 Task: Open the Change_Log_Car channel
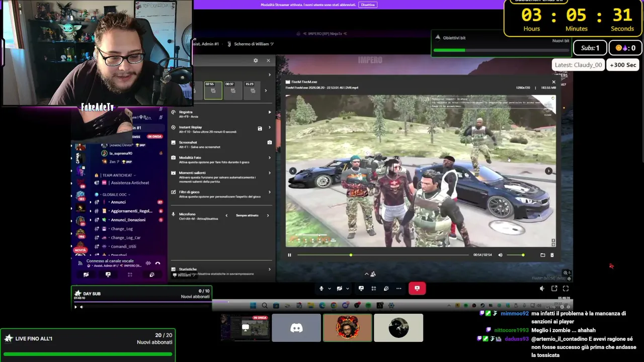point(127,238)
